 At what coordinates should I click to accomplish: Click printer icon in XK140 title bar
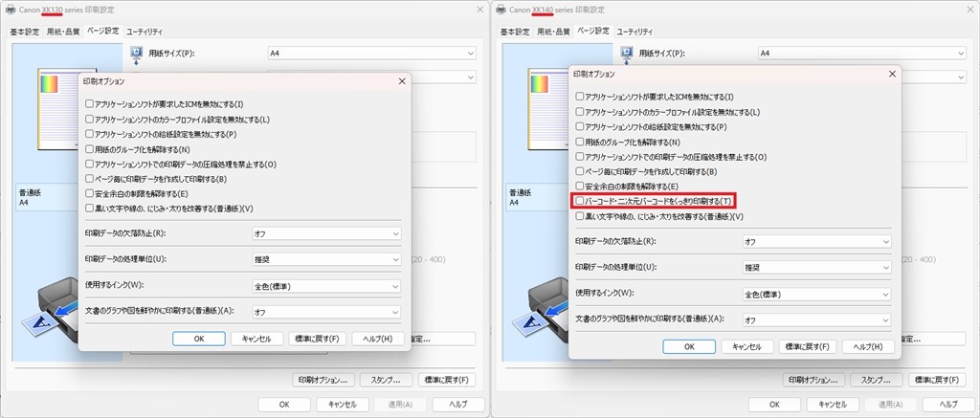[501, 10]
